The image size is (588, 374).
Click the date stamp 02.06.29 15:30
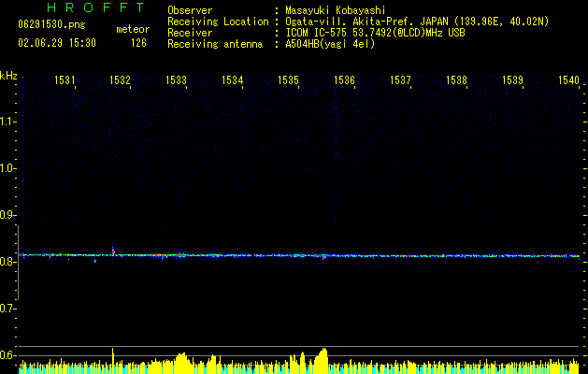tap(57, 43)
